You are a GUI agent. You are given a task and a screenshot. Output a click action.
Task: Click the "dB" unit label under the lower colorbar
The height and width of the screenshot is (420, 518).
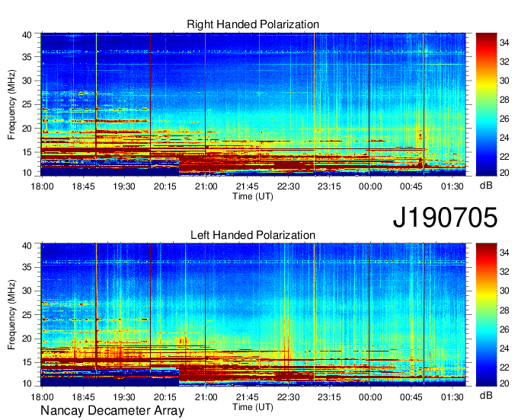(x=486, y=395)
